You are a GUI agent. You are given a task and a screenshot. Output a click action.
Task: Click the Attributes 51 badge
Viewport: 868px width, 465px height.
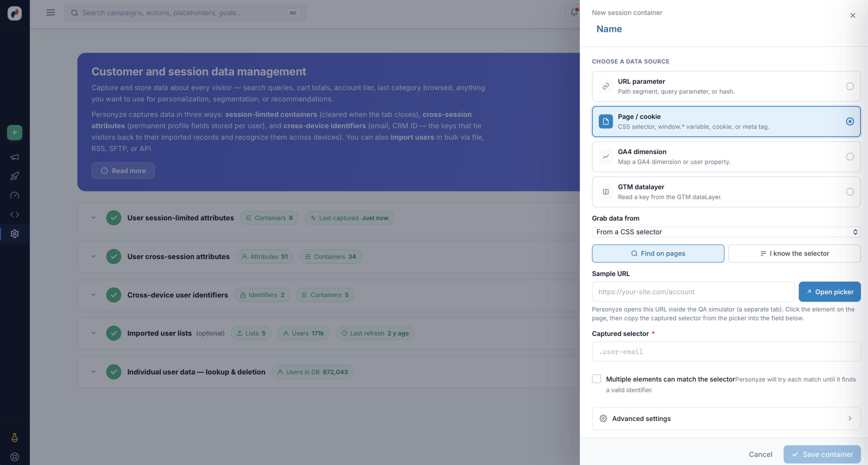pos(264,257)
